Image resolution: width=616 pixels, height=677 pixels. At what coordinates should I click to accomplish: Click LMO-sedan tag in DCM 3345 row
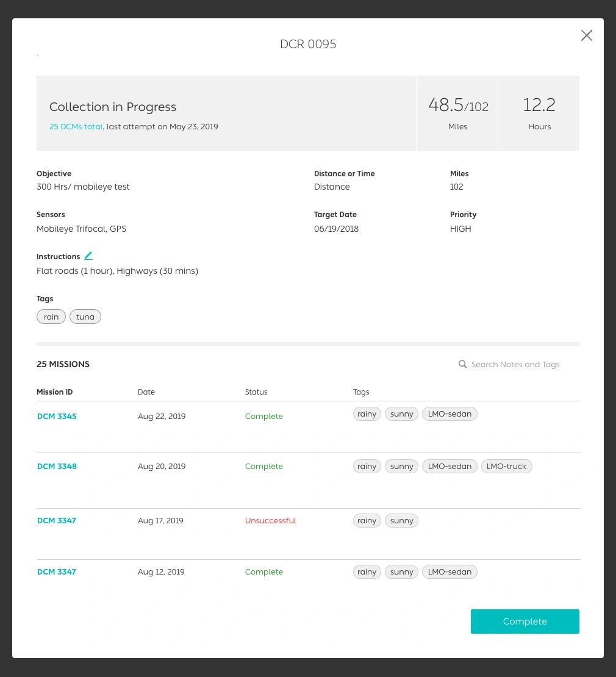point(449,414)
